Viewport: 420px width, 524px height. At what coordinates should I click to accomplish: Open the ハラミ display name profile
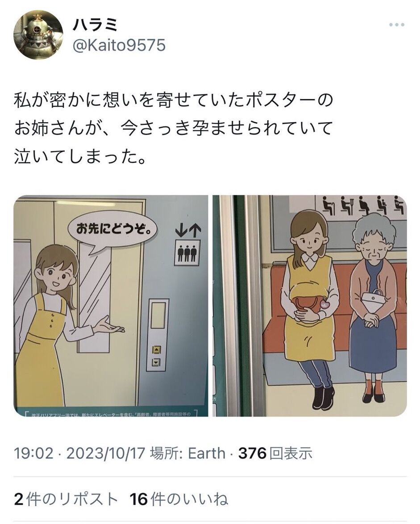coord(95,24)
